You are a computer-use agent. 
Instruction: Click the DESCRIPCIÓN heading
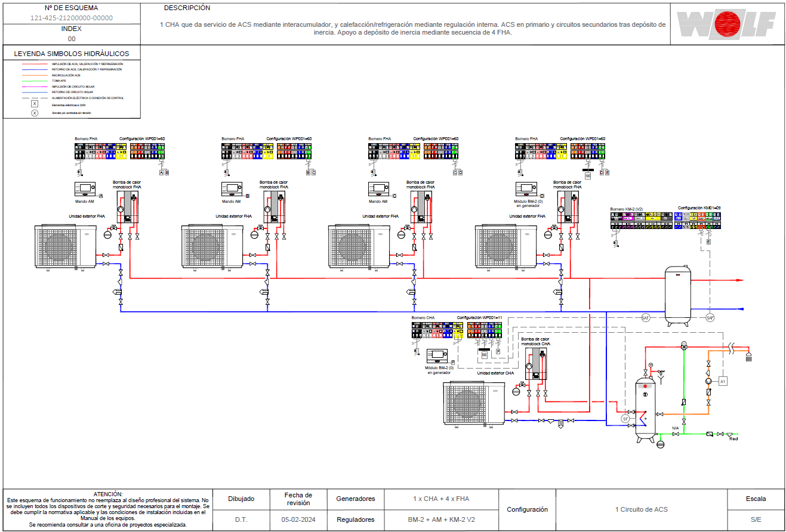click(x=187, y=8)
